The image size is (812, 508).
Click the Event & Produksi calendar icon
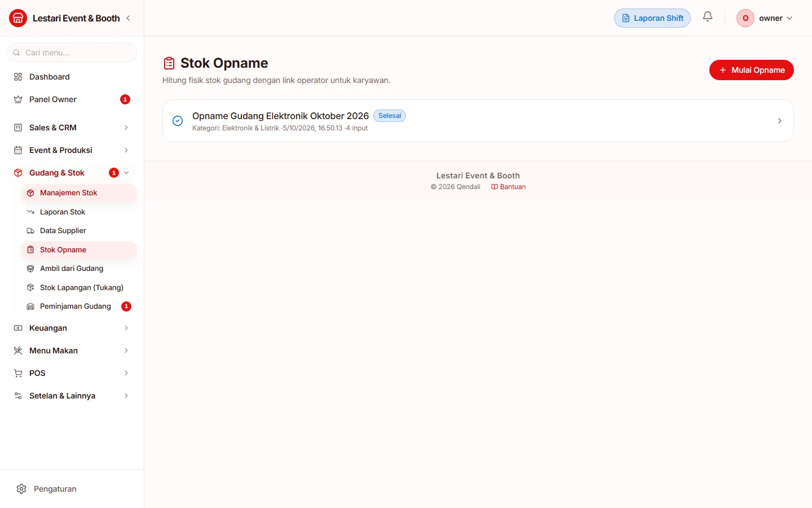click(18, 150)
